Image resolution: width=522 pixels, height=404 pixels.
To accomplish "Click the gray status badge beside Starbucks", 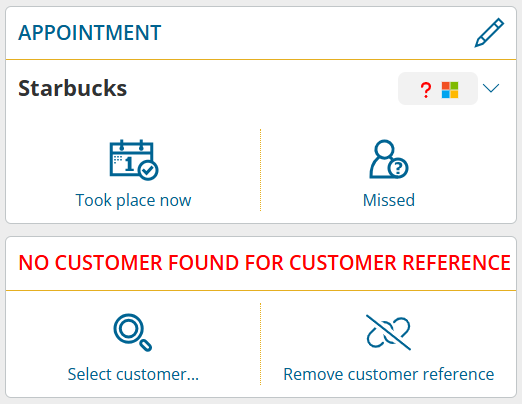I will tap(438, 89).
